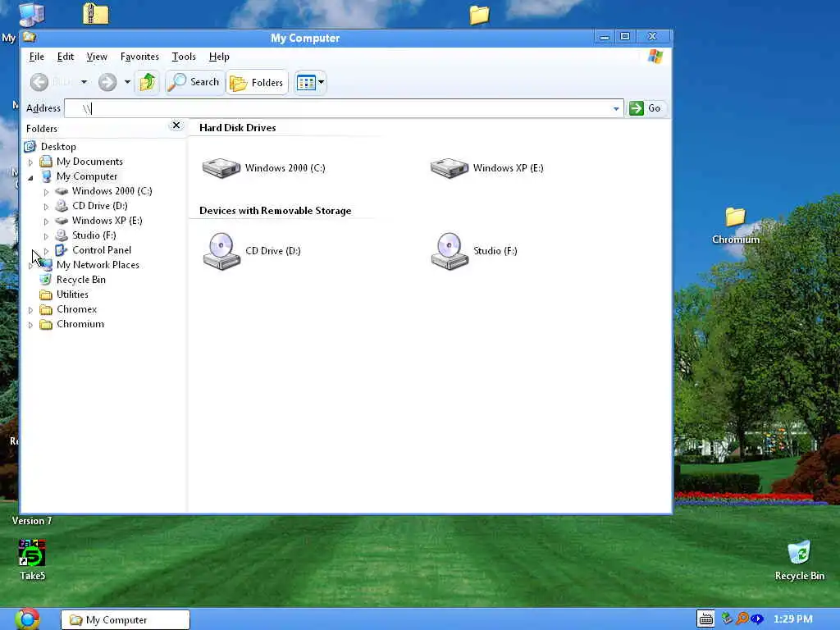Viewport: 840px width, 630px height.
Task: Select Windows 2000 (C:) in tree
Action: (112, 190)
